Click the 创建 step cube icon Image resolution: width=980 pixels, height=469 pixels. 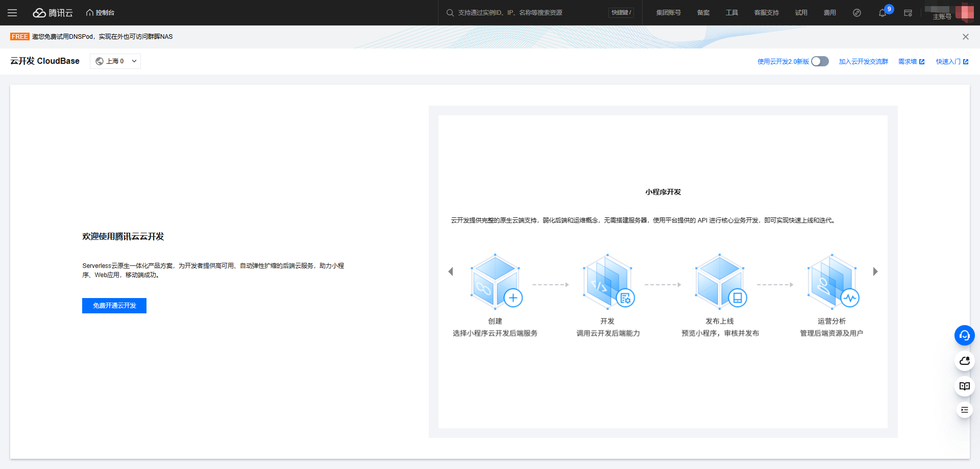click(x=496, y=282)
